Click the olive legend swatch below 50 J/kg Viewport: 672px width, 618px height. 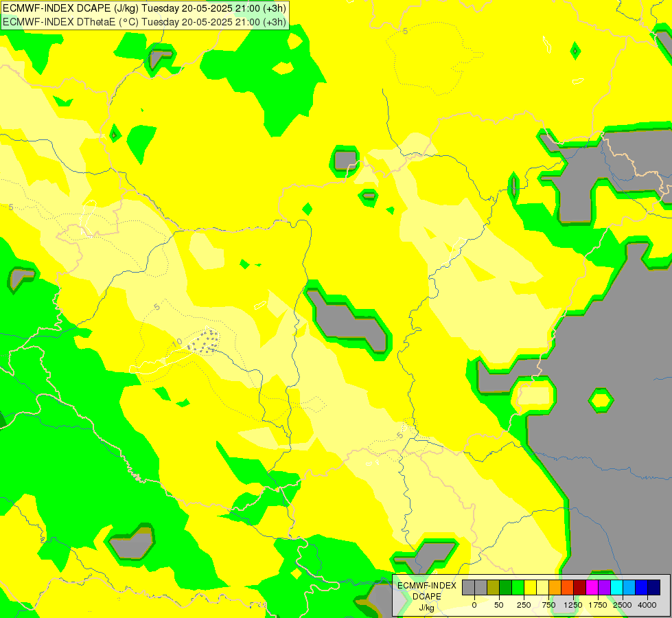tap(493, 588)
